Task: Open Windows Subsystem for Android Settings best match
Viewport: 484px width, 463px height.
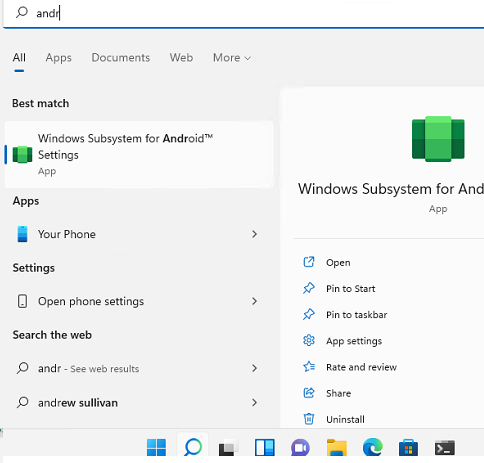Action: point(139,154)
